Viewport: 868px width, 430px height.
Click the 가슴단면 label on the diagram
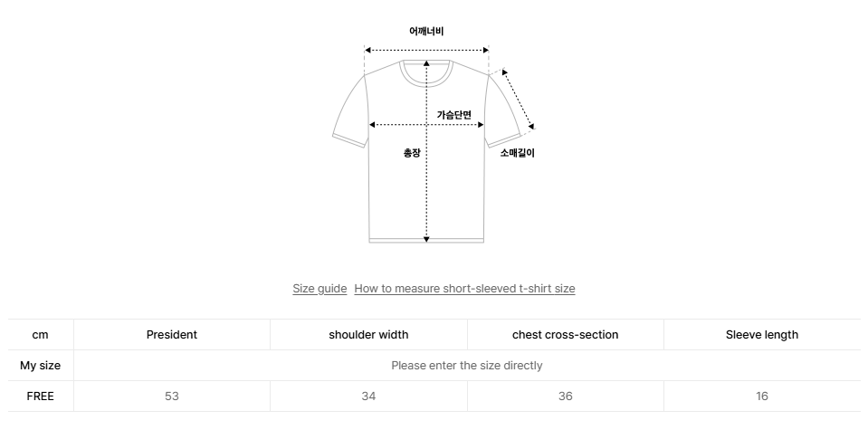point(454,114)
